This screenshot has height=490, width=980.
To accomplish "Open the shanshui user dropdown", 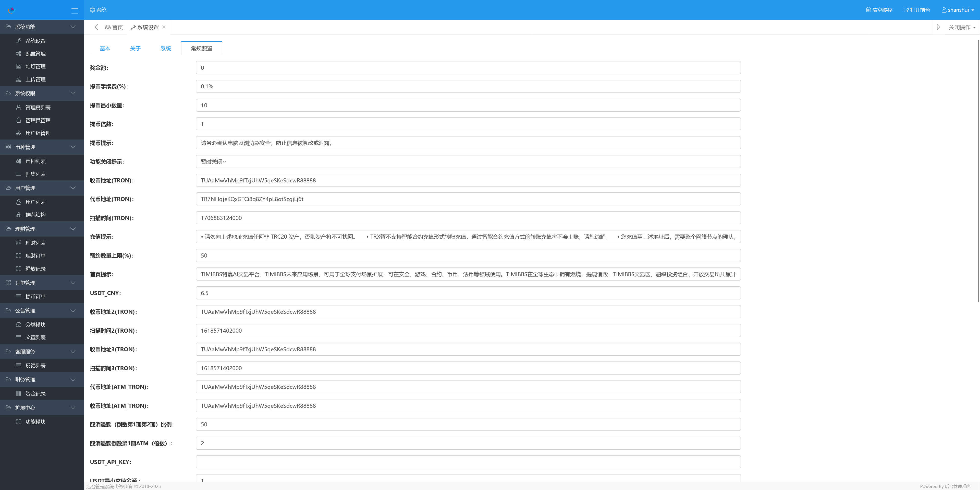I will point(958,10).
